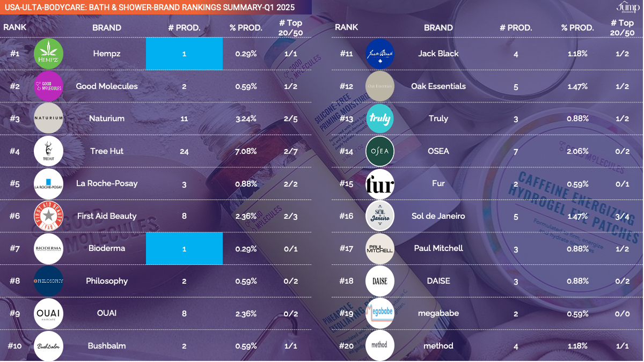Open the La Roche-Posay logo
The height and width of the screenshot is (362, 644).
[x=48, y=183]
